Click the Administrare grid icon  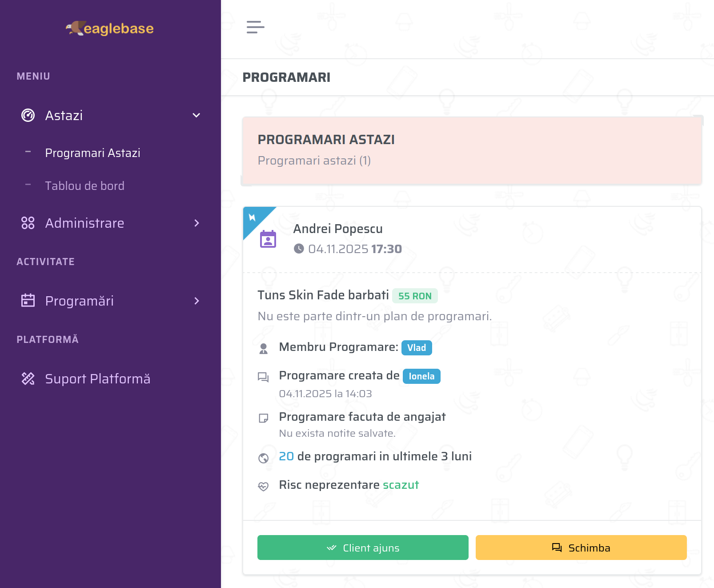click(28, 223)
